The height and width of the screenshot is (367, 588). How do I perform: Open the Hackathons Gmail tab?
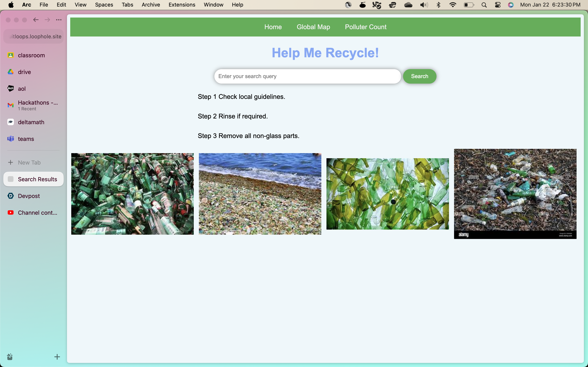tap(38, 105)
